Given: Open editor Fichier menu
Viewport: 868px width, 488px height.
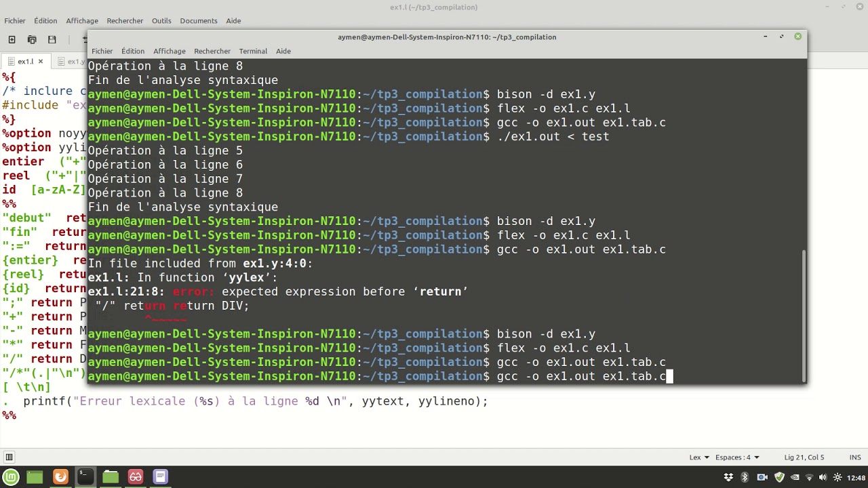Looking at the screenshot, I should [x=15, y=21].
